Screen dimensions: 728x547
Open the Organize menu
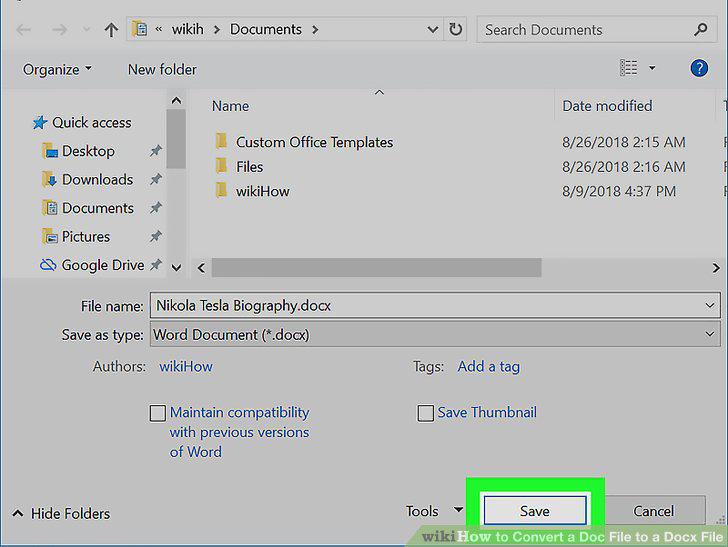[x=57, y=70]
